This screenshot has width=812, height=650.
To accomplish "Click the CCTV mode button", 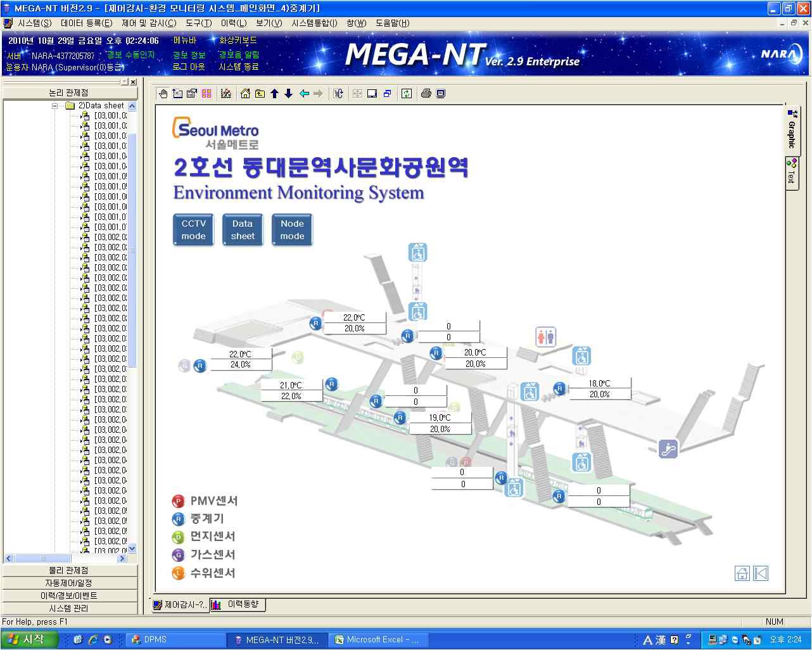I will [x=193, y=229].
